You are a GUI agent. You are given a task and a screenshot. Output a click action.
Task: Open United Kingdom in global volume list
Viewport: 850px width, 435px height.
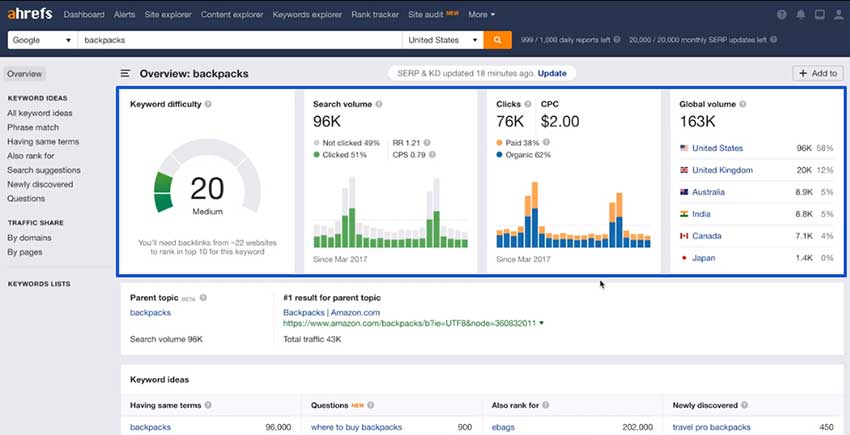point(722,170)
